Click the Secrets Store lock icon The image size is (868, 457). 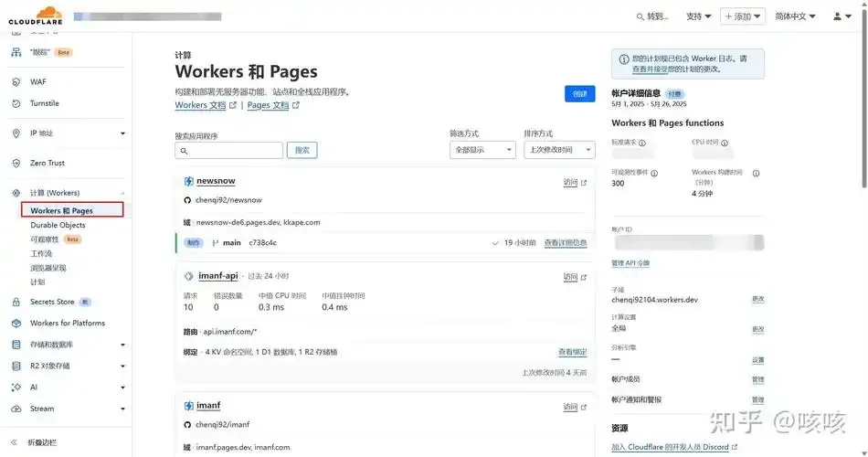pos(16,302)
